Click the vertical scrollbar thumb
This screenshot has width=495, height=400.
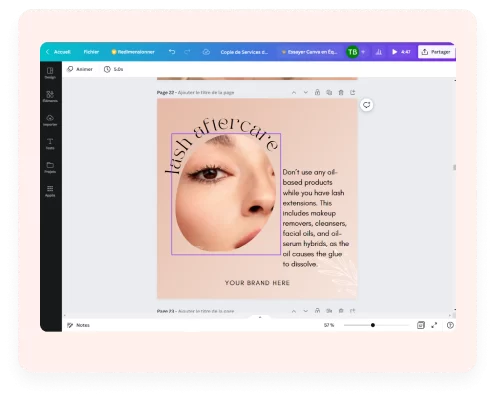(454, 167)
